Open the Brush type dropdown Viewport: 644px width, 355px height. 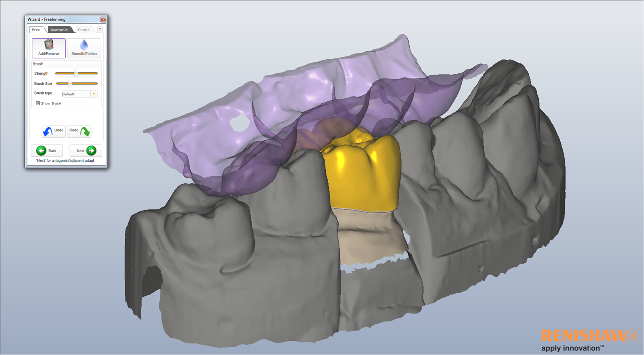point(79,94)
